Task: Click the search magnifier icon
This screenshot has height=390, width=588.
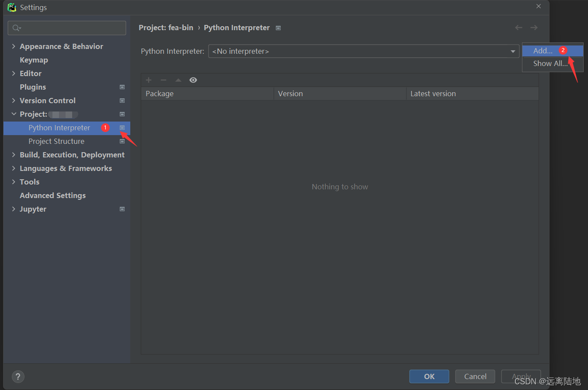Action: click(16, 28)
